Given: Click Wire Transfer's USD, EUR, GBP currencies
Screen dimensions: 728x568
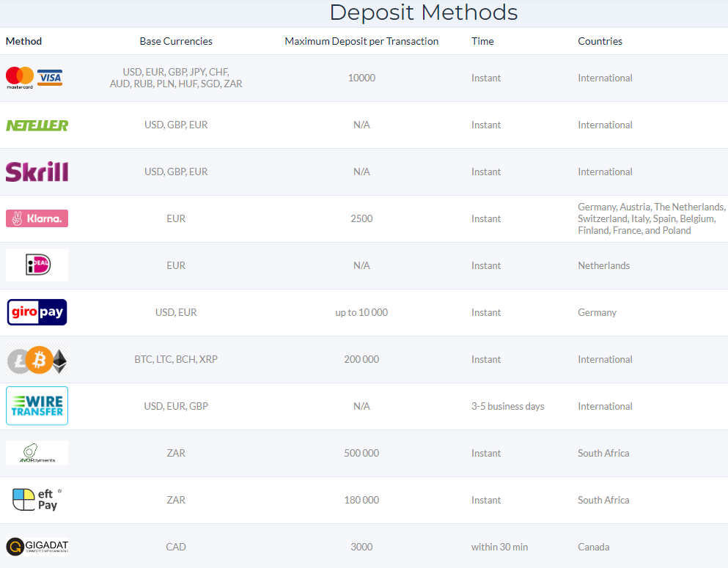Looking at the screenshot, I should pyautogui.click(x=176, y=406).
